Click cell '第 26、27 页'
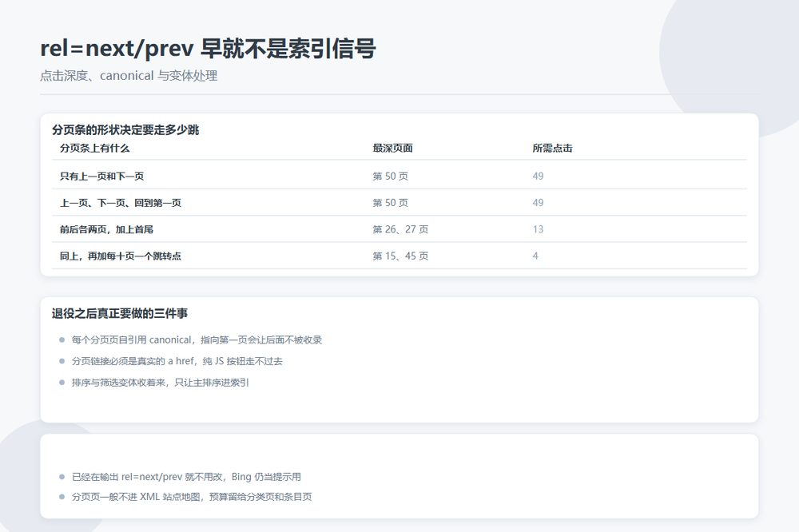Screen dimensions: 799x532 point(400,229)
